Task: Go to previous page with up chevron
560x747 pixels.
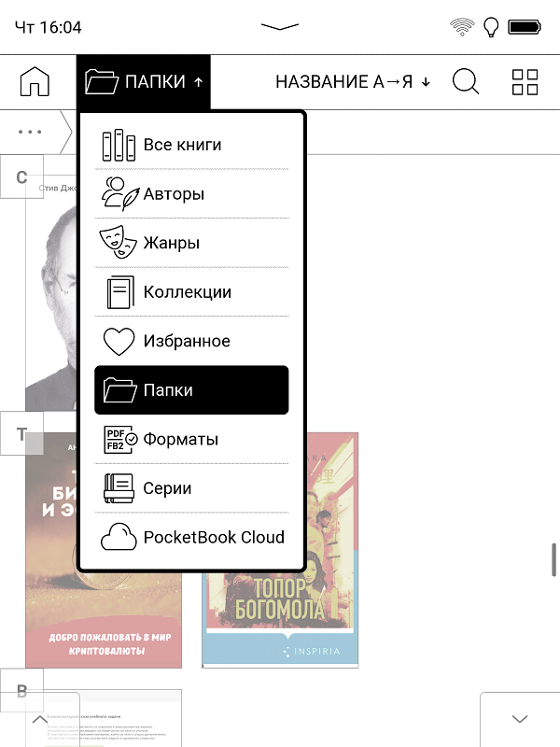Action: (x=40, y=719)
